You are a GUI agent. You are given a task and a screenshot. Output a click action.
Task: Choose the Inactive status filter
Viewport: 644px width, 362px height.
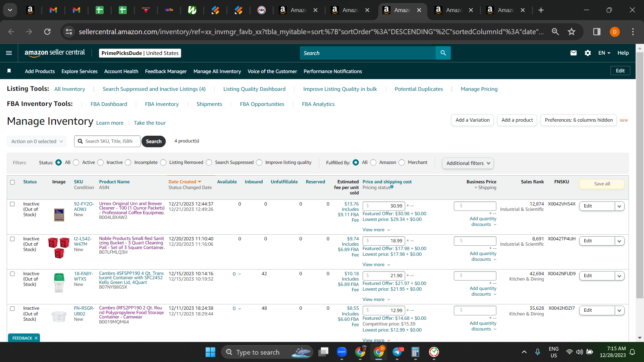pyautogui.click(x=101, y=163)
